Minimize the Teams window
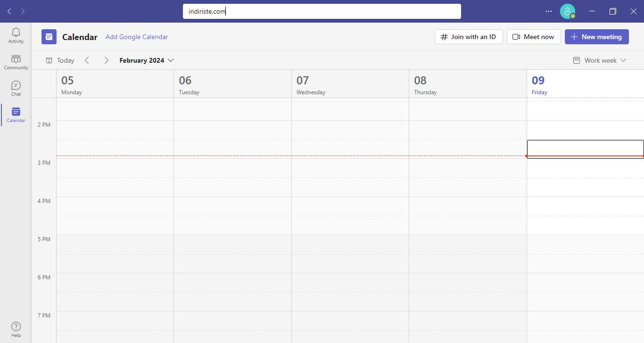The height and width of the screenshot is (343, 644). pos(592,11)
